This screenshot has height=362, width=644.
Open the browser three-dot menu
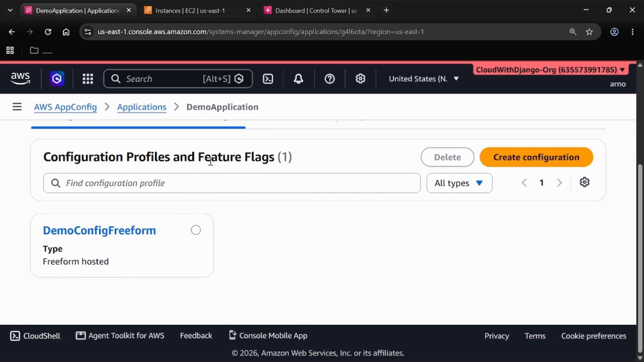633,32
